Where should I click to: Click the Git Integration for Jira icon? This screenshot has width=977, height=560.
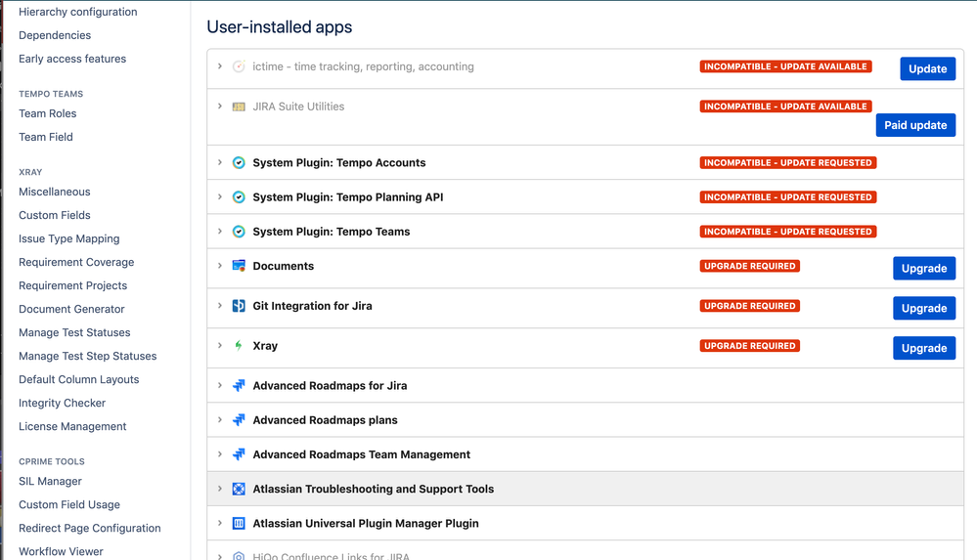(x=239, y=306)
